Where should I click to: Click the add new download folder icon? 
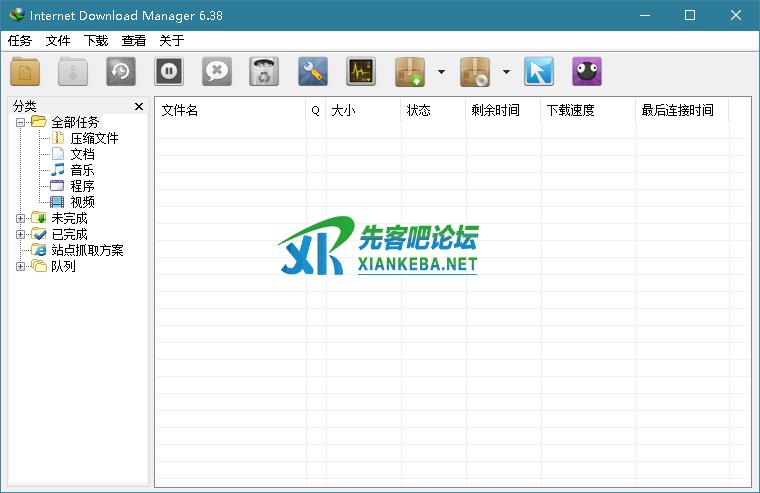click(x=25, y=72)
